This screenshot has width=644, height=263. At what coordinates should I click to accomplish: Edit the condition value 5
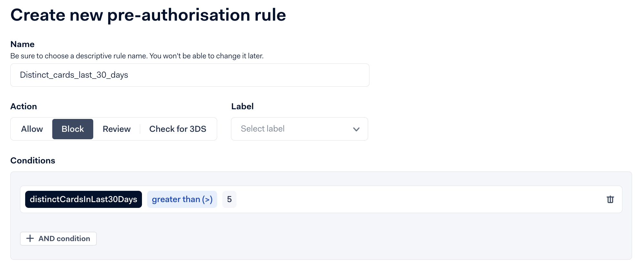229,199
